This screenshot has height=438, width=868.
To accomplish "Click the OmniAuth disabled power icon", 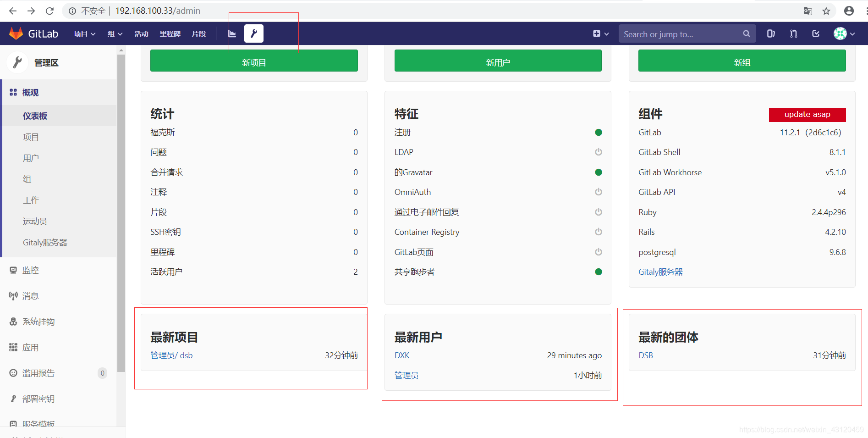I will pos(598,192).
